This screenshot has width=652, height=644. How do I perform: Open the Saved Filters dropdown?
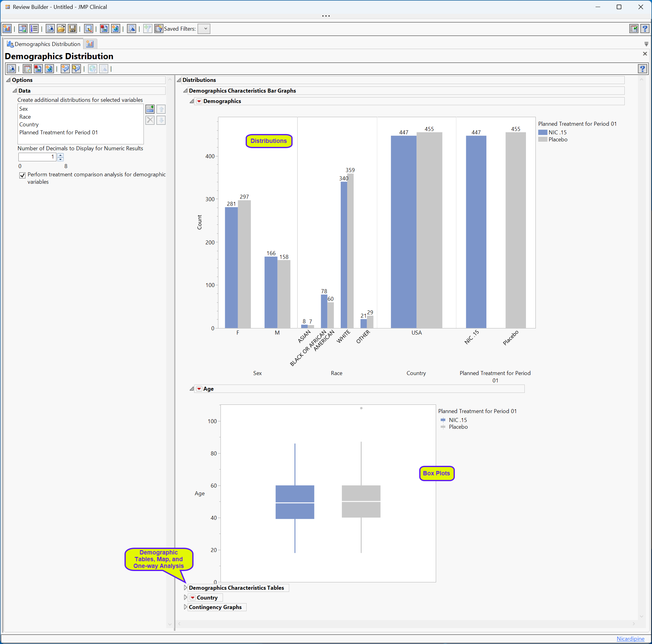(x=204, y=29)
